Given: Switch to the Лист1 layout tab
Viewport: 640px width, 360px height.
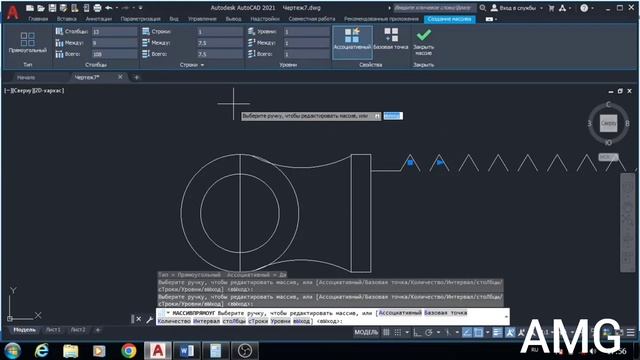Looking at the screenshot, I should [x=53, y=330].
